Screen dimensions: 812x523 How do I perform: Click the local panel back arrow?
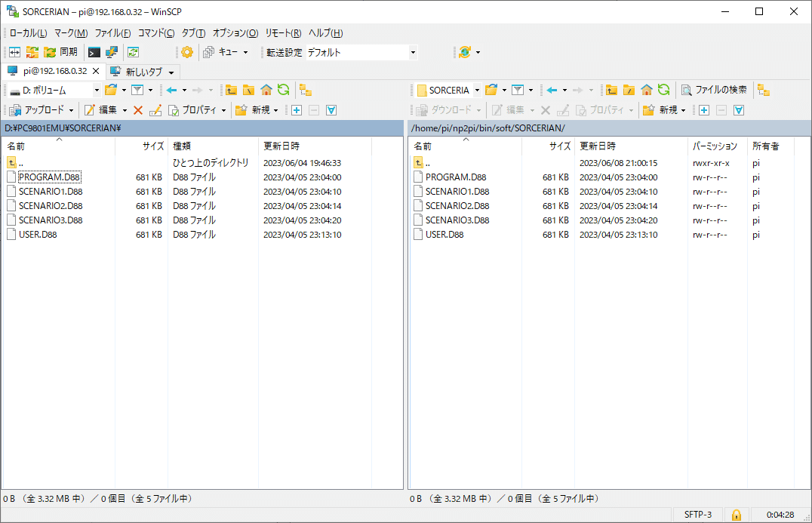coord(171,90)
